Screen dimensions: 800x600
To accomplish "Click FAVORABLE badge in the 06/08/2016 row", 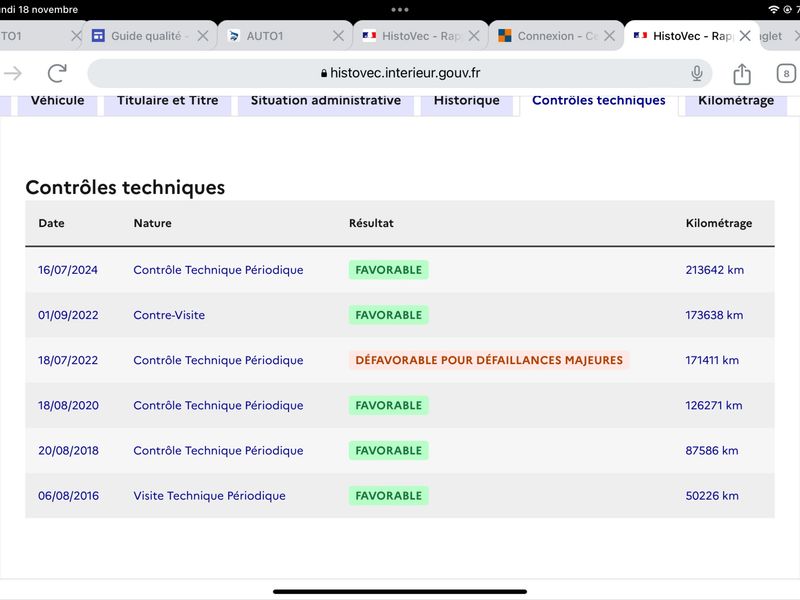I will point(389,495).
